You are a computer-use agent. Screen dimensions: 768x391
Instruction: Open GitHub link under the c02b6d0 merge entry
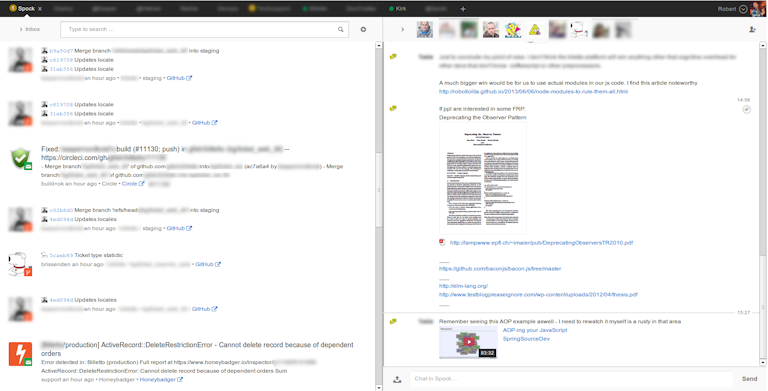pyautogui.click(x=179, y=228)
